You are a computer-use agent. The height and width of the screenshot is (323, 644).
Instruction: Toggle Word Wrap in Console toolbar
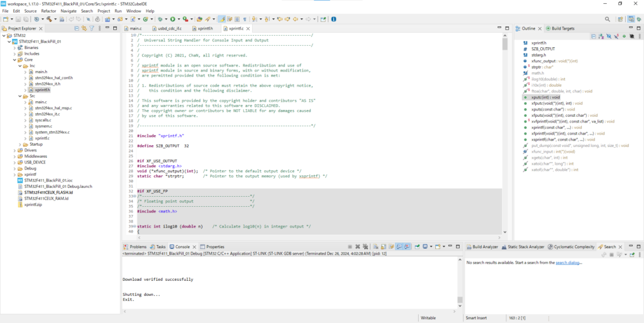[x=391, y=246]
